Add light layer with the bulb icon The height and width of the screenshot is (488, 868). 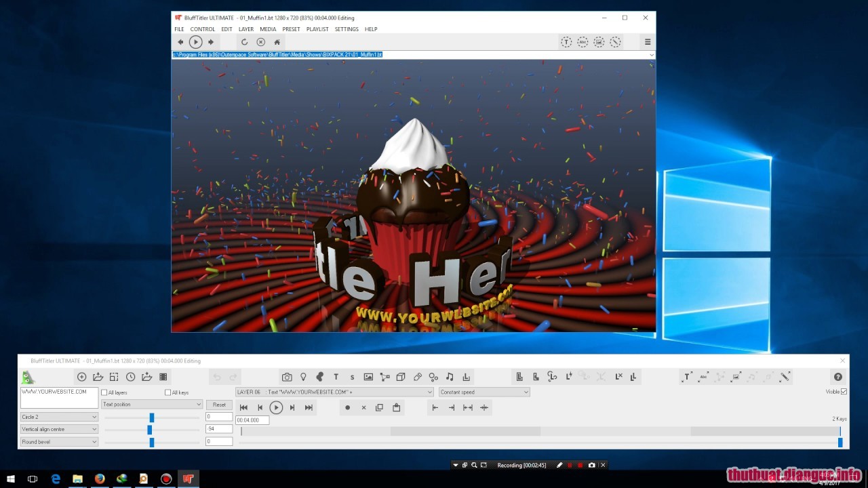[303, 377]
